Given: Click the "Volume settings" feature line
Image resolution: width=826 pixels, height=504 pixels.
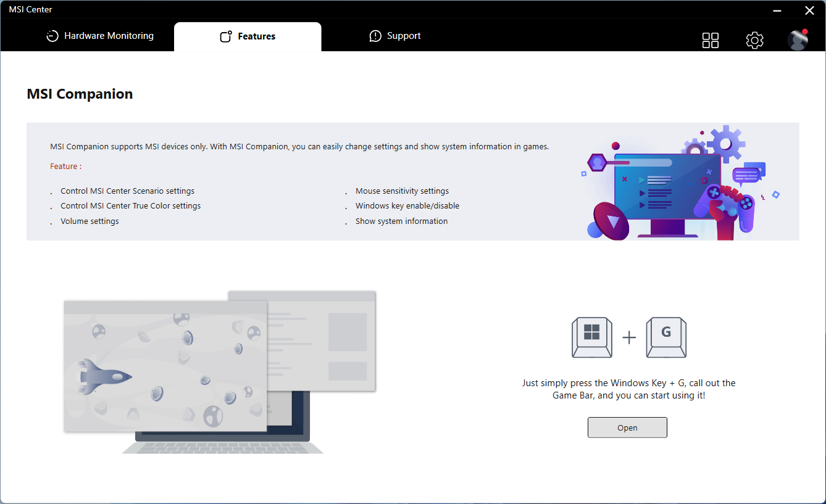Looking at the screenshot, I should tap(90, 221).
